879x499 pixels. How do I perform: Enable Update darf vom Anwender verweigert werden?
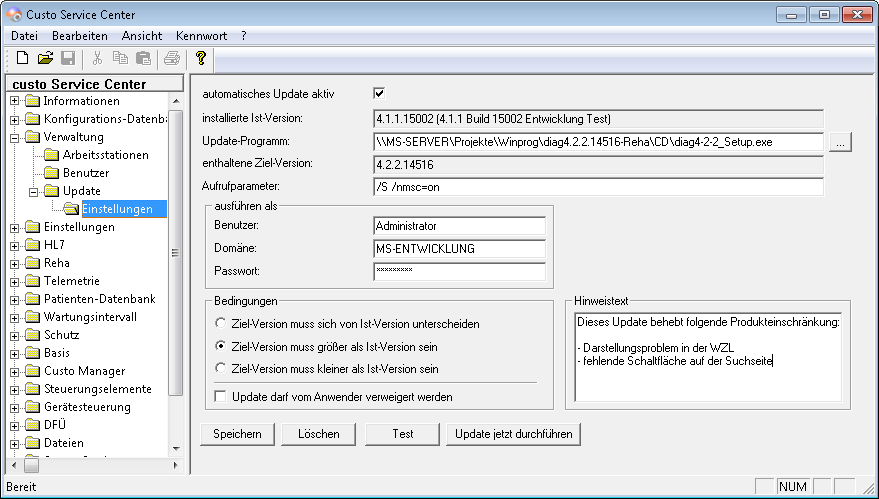(220, 396)
